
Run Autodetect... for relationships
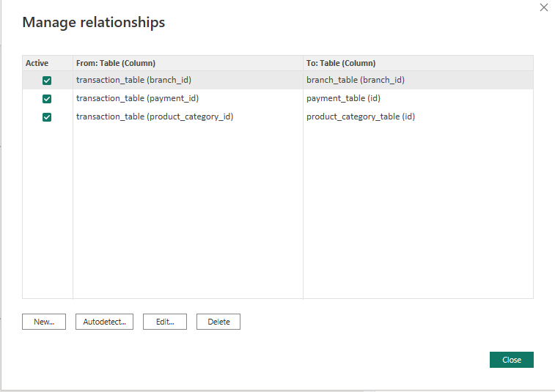tap(104, 322)
